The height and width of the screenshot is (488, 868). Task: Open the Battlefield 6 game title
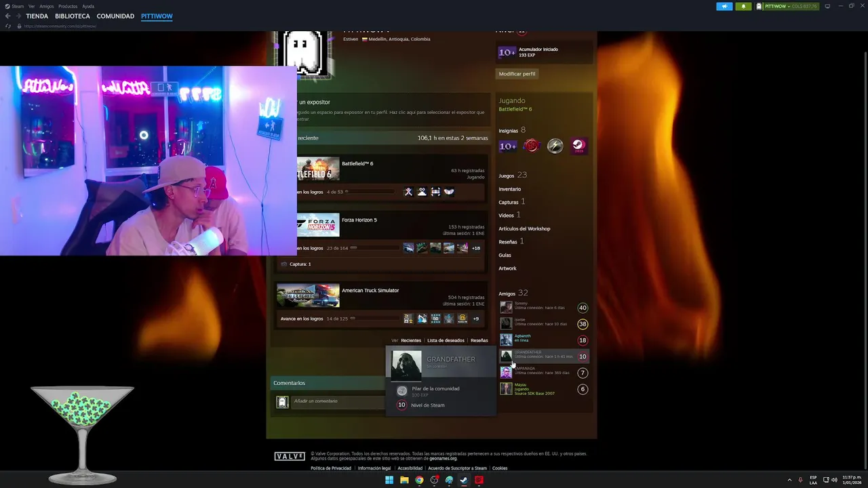click(x=357, y=163)
